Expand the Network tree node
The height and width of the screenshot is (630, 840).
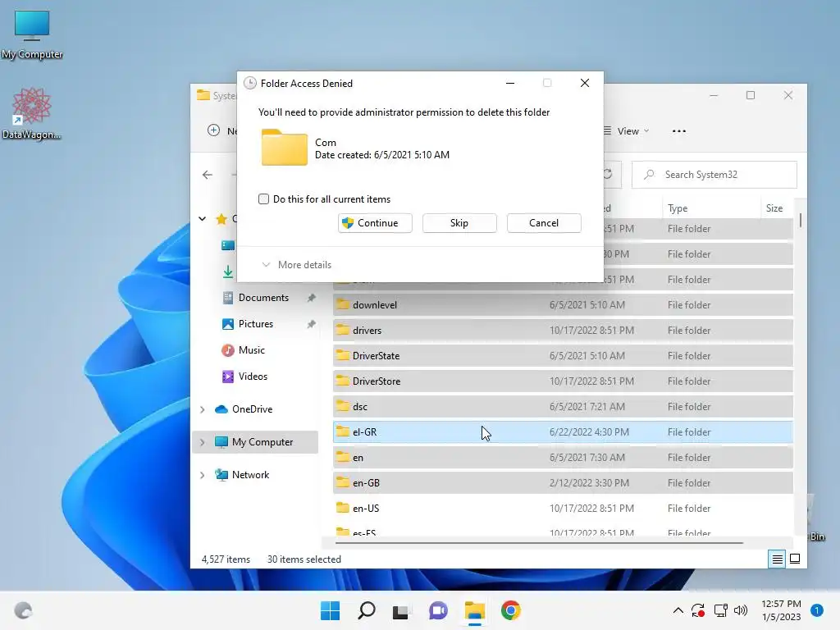(202, 475)
